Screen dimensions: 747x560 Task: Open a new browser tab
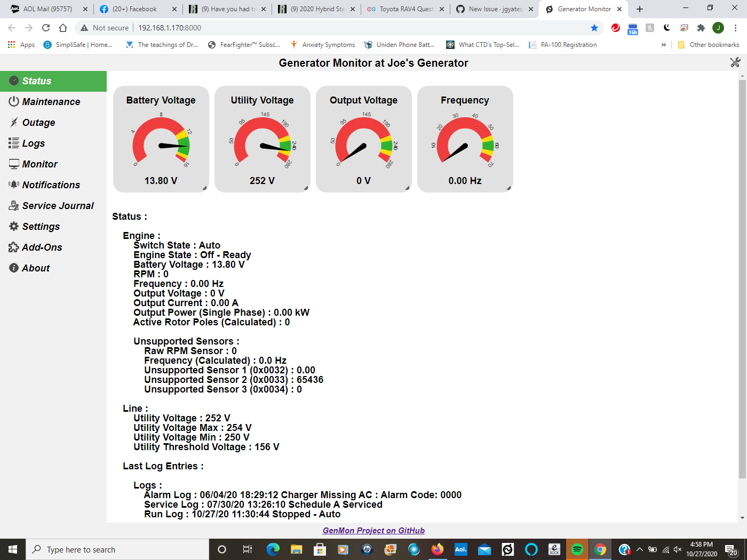tap(640, 9)
